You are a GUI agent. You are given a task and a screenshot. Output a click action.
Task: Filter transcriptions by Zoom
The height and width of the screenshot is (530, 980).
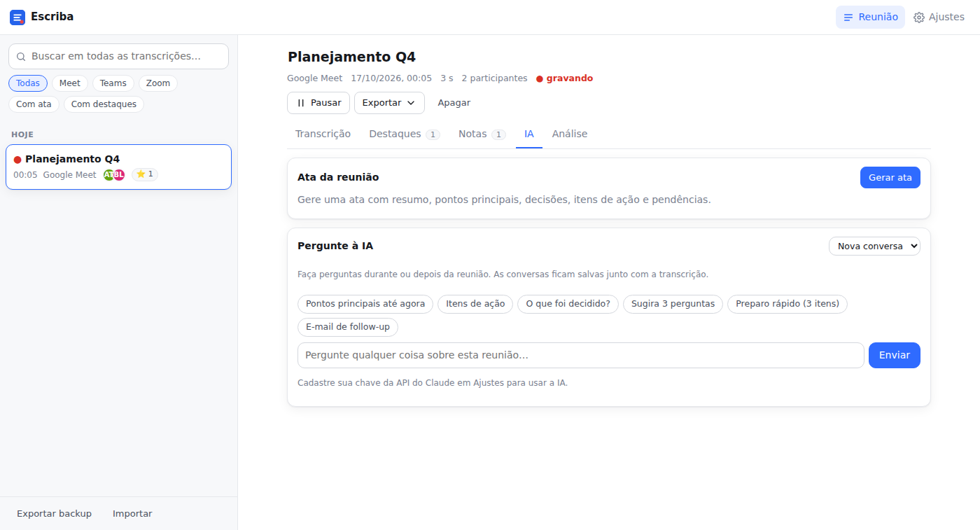[158, 83]
